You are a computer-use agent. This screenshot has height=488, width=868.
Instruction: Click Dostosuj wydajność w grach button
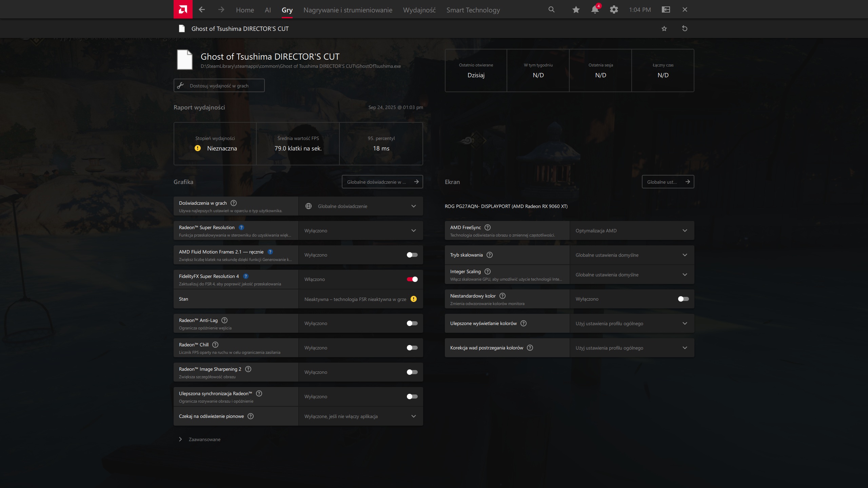219,85
